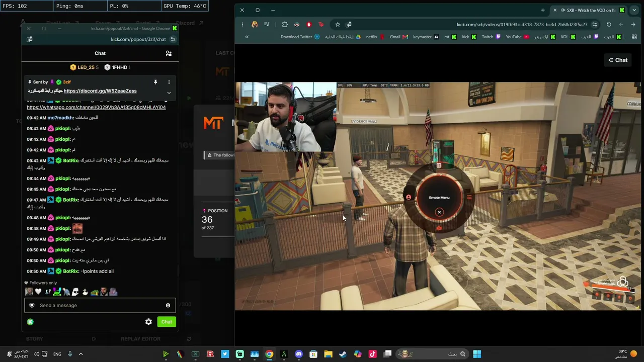Open the Chrome three-dot menu
This screenshot has height=362, width=644.
pos(242,25)
